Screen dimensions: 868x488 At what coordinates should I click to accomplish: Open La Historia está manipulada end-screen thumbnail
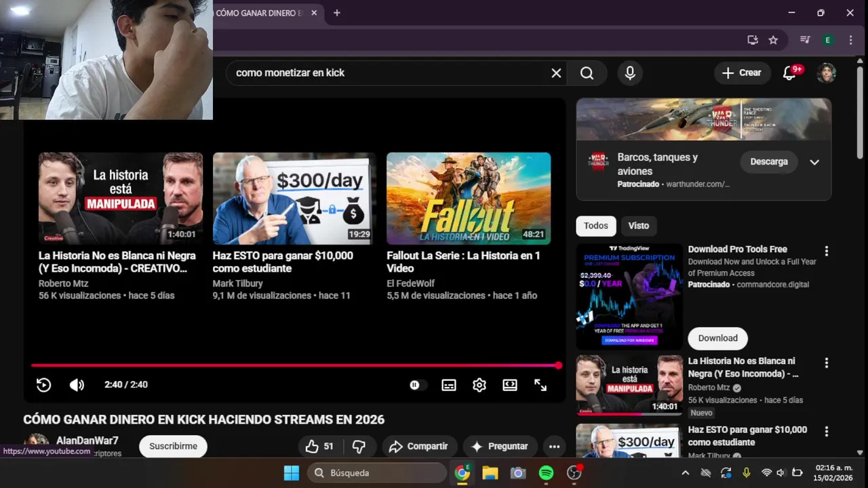(121, 198)
